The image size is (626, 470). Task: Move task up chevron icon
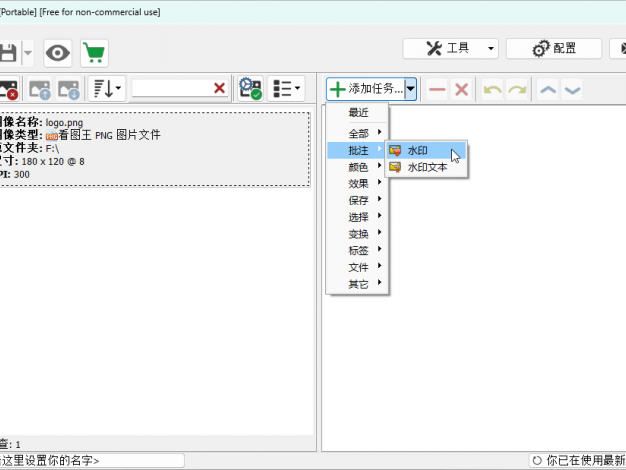548,89
